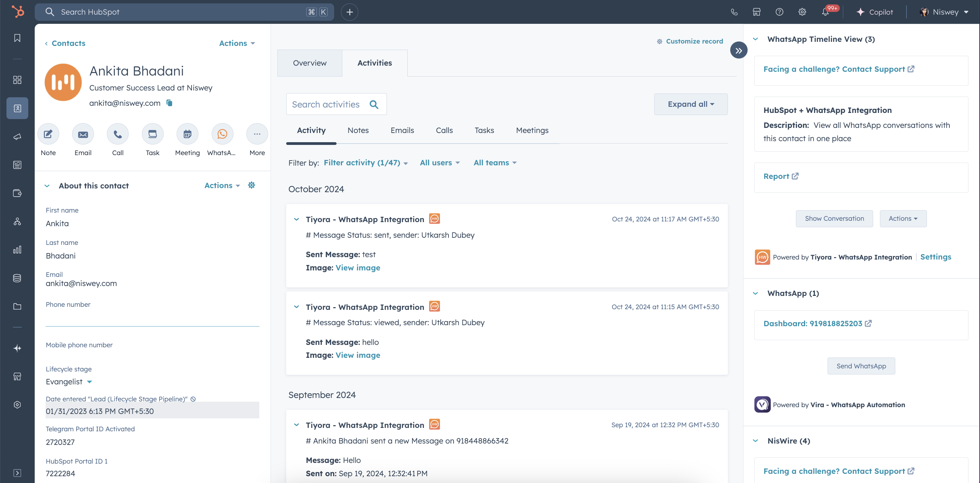Open the All users filter
Viewport: 980px width, 483px height.
point(440,163)
